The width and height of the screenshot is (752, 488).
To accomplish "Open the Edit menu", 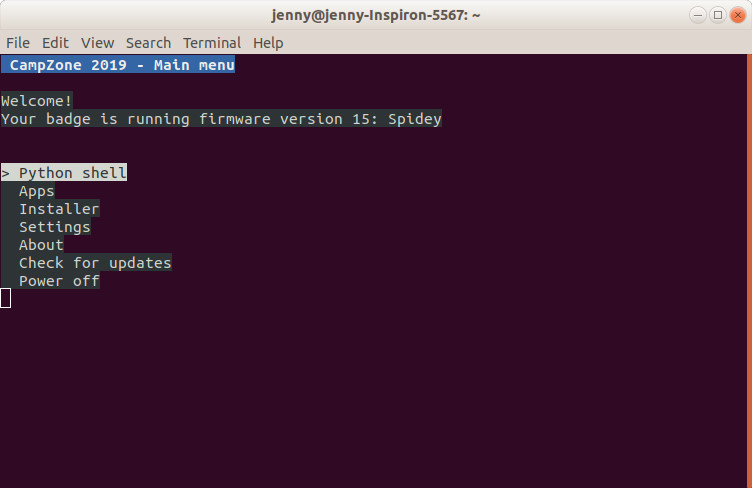I will click(55, 43).
